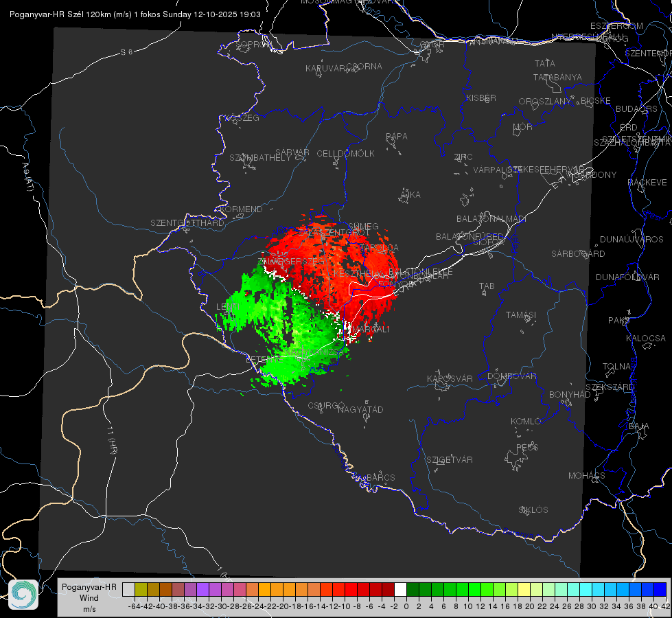Select the white swatch in wind legend
The width and height of the screenshot is (672, 618).
click(x=400, y=590)
